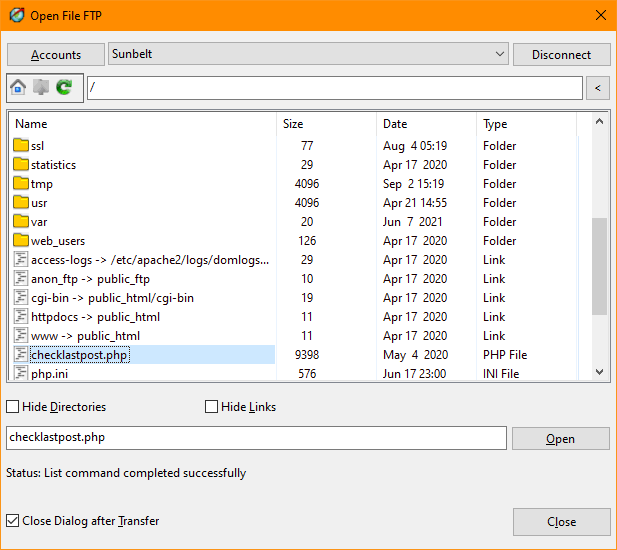Select the checklastpost.php file name in list
This screenshot has height=550, width=617.
[x=79, y=355]
